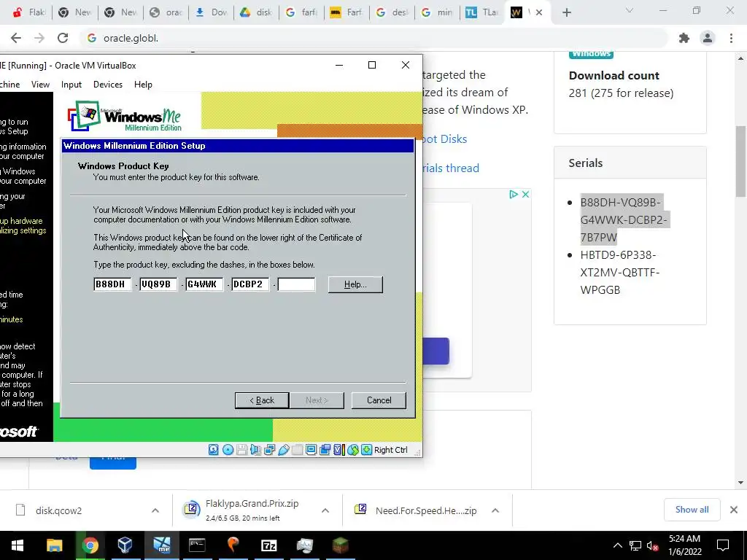
Task: Click the Help... button in Setup
Action: (x=355, y=284)
